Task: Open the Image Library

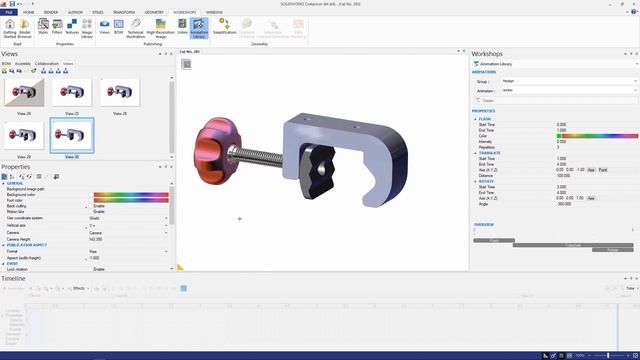Action: [x=87, y=29]
